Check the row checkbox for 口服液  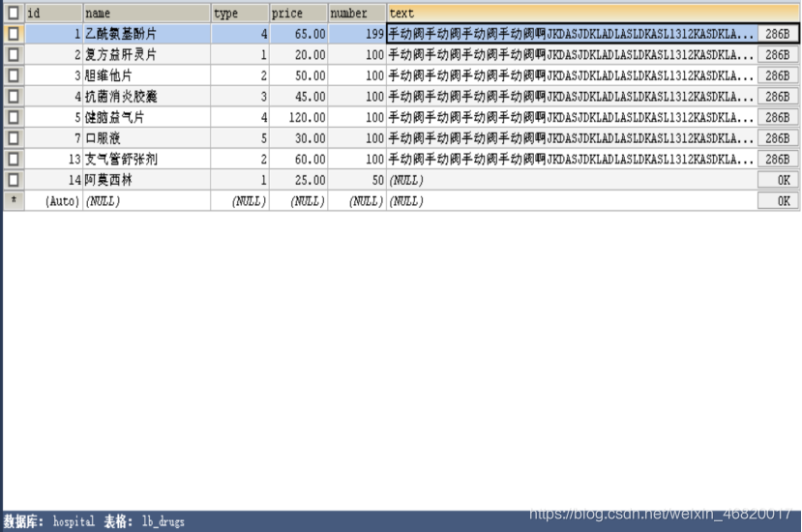[x=14, y=138]
